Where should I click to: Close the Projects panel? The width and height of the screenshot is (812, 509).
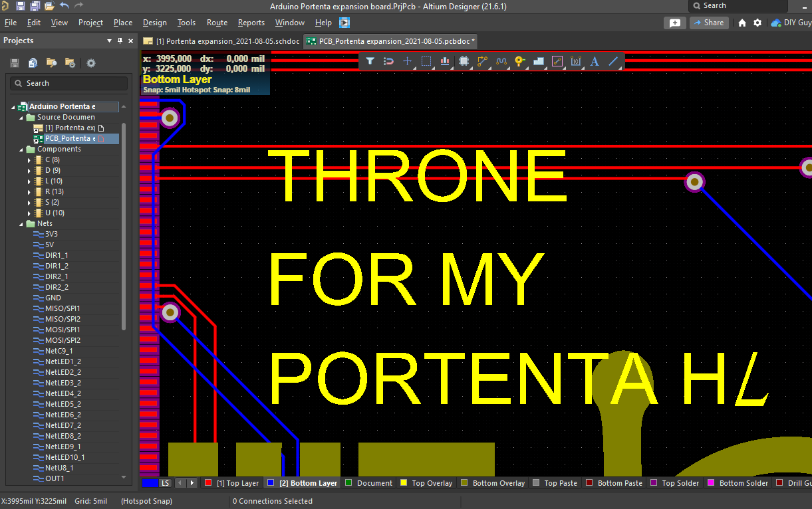(130, 41)
